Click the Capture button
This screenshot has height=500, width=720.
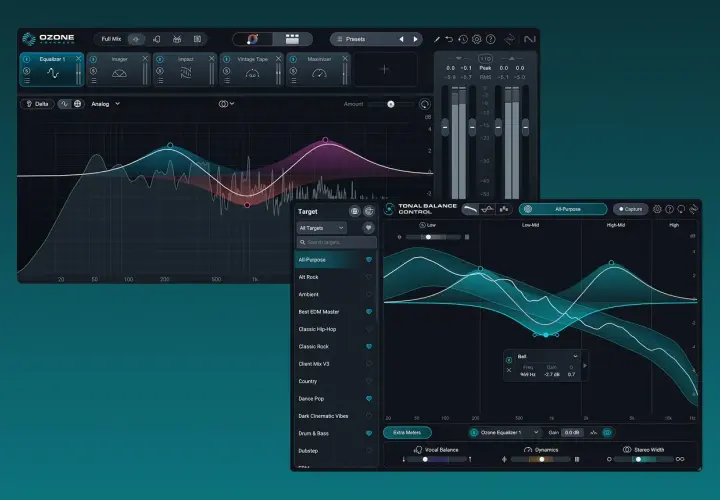coord(630,209)
